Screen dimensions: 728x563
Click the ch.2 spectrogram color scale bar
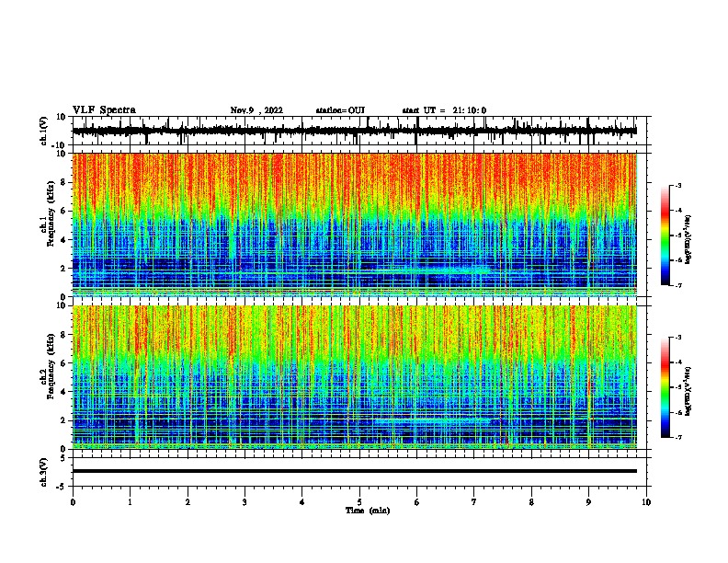coord(665,387)
